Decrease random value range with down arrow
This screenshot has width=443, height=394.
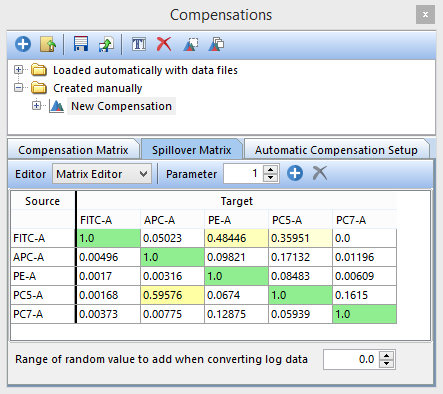(x=387, y=364)
